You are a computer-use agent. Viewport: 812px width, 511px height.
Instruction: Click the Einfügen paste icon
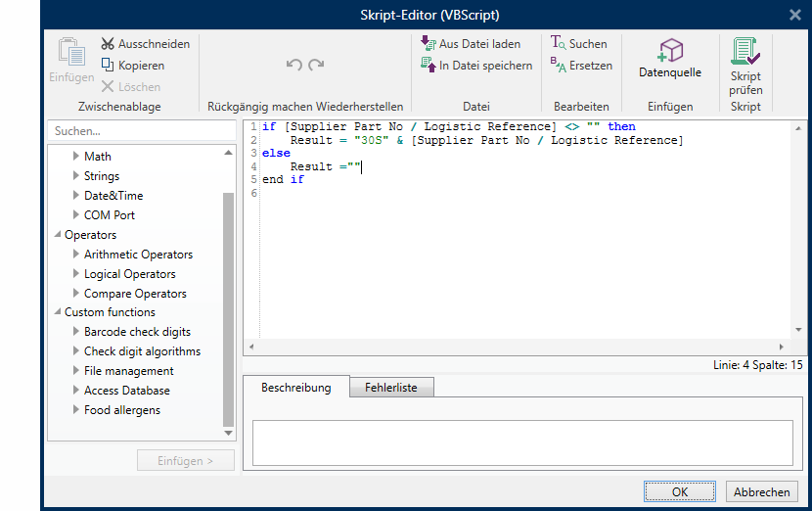[x=71, y=52]
